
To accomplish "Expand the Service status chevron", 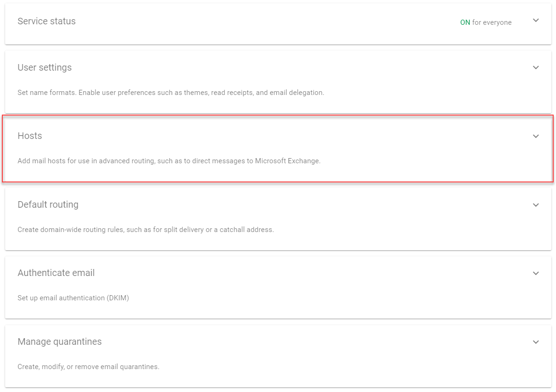I will (x=536, y=21).
